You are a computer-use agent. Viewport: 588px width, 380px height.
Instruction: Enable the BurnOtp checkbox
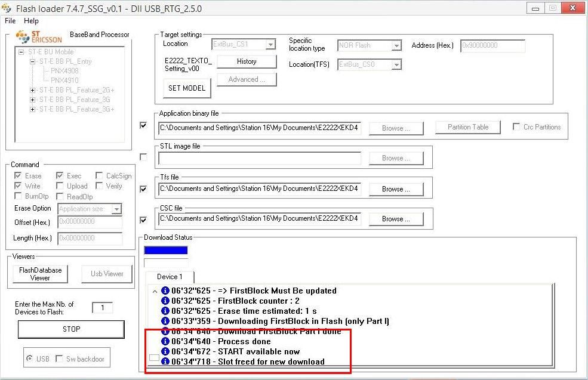(18, 196)
